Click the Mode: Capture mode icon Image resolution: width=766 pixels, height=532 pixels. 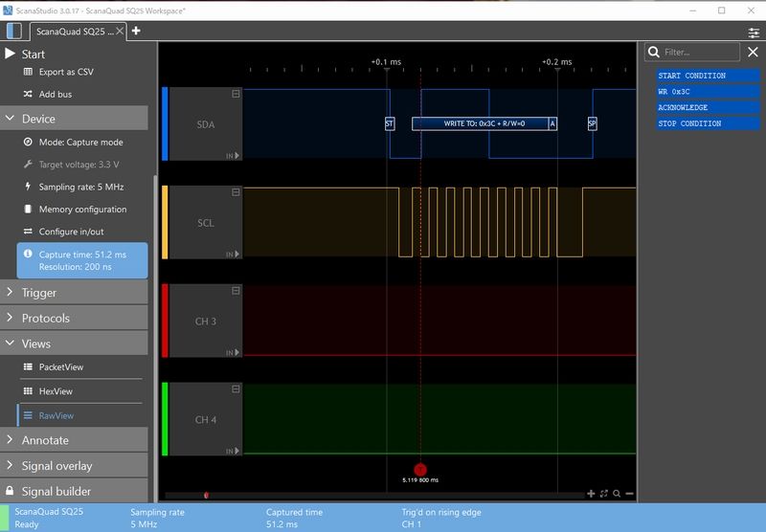pyautogui.click(x=29, y=142)
